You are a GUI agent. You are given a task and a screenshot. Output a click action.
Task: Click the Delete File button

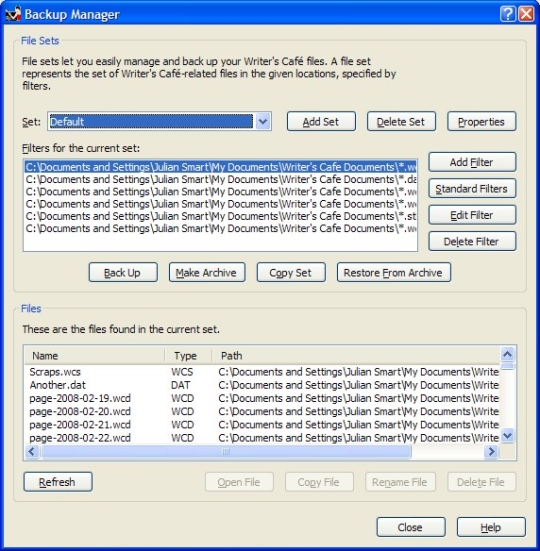(x=481, y=482)
